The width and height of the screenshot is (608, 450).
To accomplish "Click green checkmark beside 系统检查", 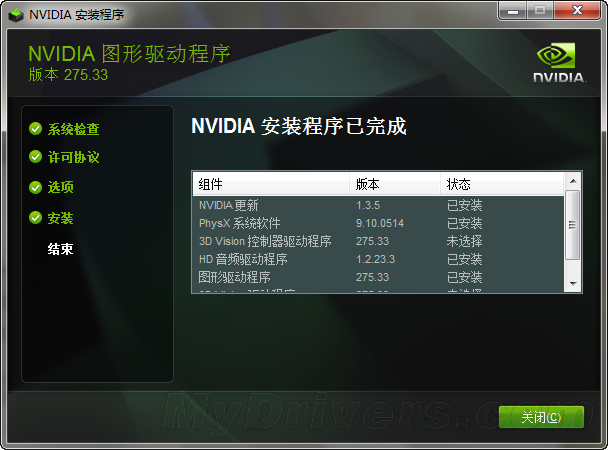I will point(35,129).
